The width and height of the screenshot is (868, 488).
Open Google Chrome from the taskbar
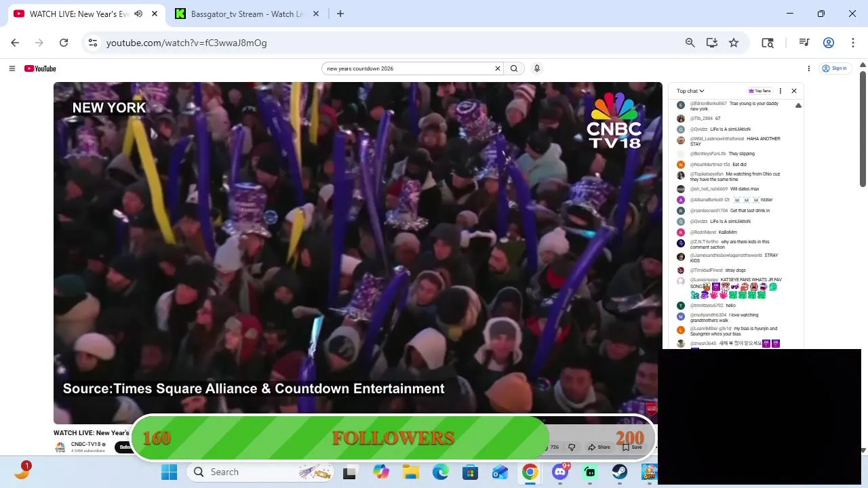(x=530, y=472)
